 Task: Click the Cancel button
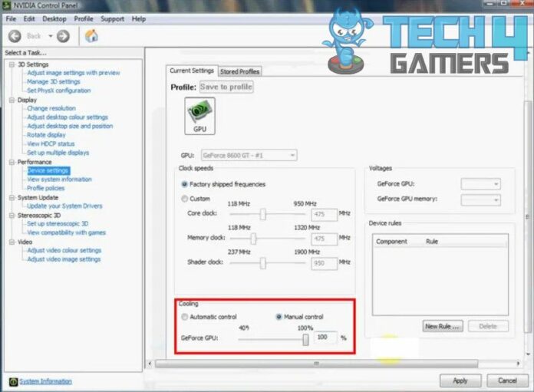click(x=507, y=380)
